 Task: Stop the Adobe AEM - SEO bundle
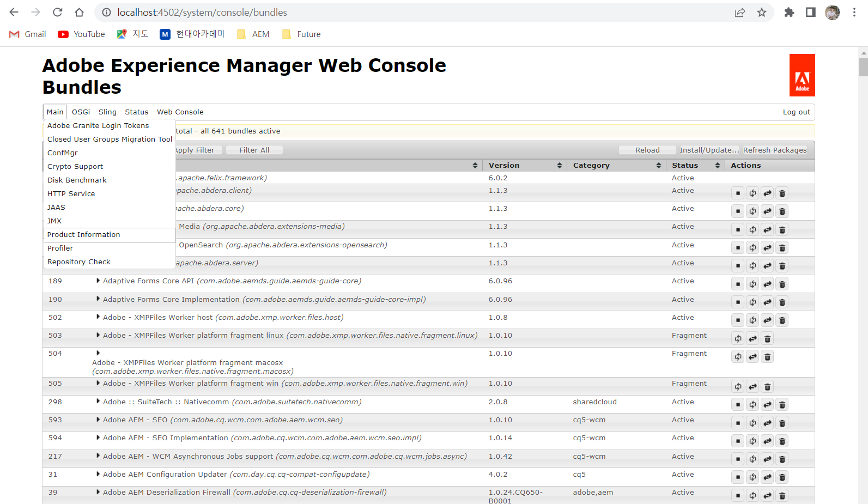738,423
